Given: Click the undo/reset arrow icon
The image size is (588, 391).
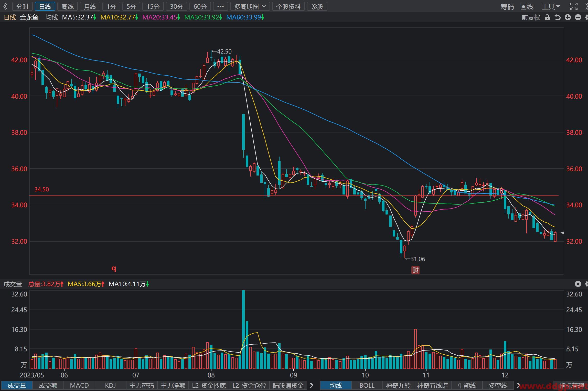Looking at the screenshot, I should 558,17.
